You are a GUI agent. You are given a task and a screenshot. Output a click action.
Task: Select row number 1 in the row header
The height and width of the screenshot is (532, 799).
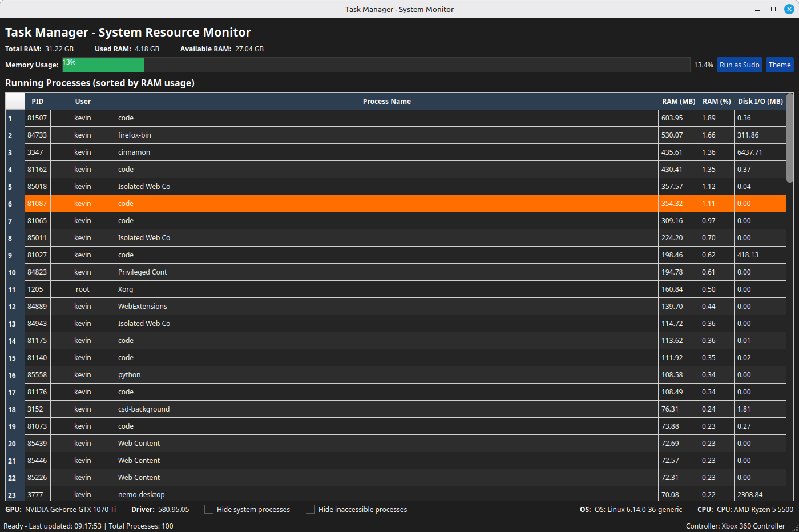coord(15,118)
